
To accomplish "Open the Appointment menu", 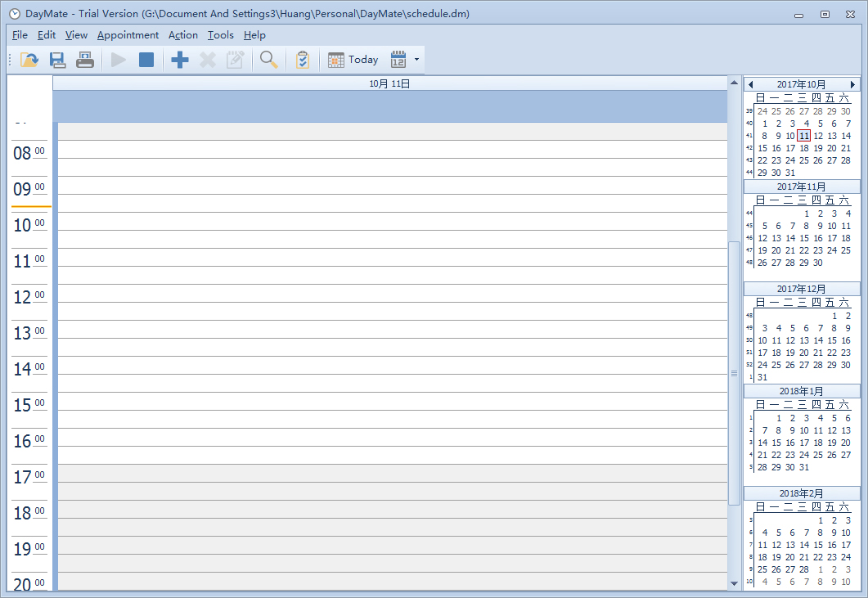I will (x=128, y=35).
